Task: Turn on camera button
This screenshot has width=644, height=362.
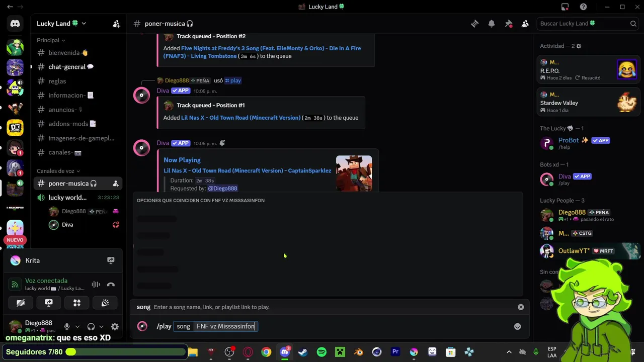Action: pos(21,303)
